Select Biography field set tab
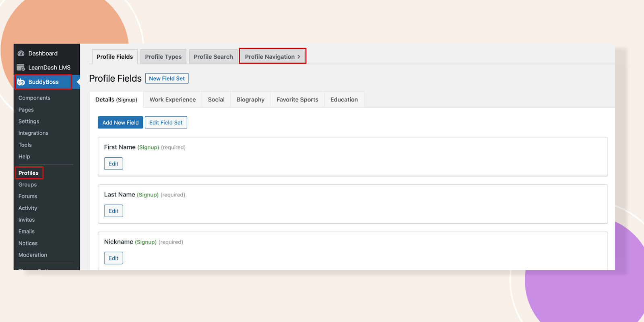 click(x=250, y=99)
